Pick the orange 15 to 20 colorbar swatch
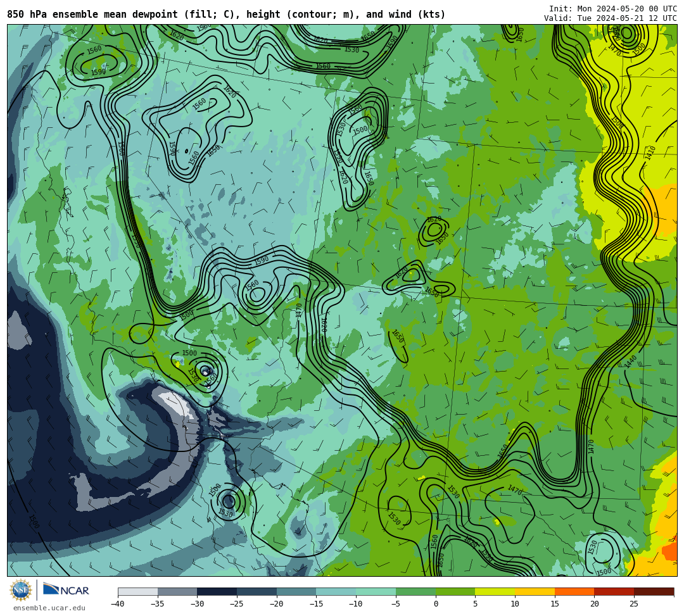The width and height of the screenshot is (684, 616). pyautogui.click(x=574, y=591)
